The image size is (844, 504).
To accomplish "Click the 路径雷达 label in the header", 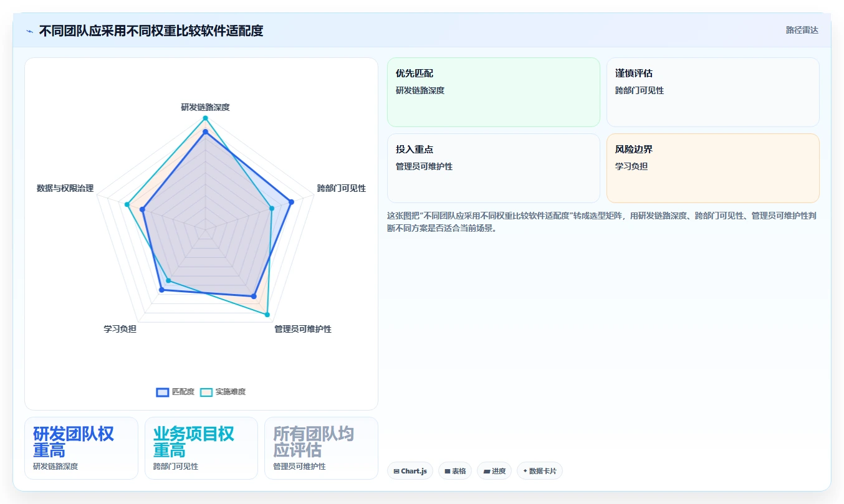I will tap(802, 30).
